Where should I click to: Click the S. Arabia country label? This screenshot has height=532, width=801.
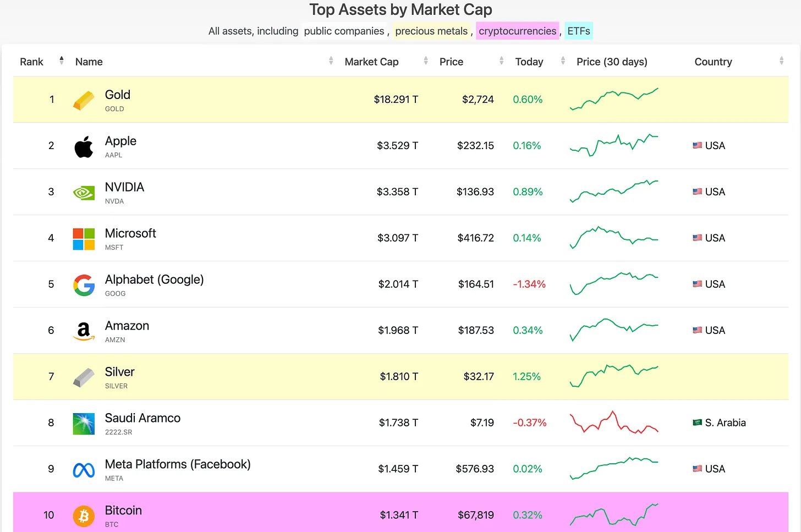click(725, 423)
